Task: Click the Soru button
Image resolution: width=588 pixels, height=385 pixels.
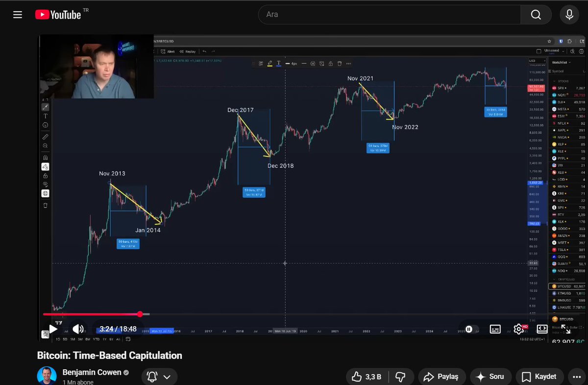Action: 490,377
